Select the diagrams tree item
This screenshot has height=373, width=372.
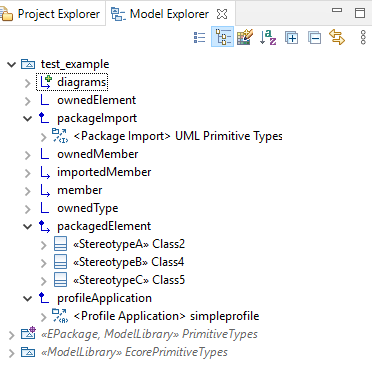[x=81, y=82]
